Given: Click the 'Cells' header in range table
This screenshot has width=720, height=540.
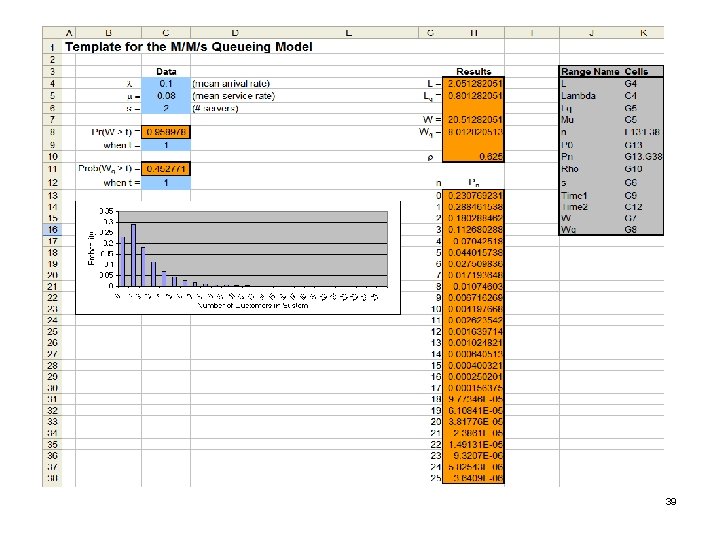Looking at the screenshot, I should (636, 72).
